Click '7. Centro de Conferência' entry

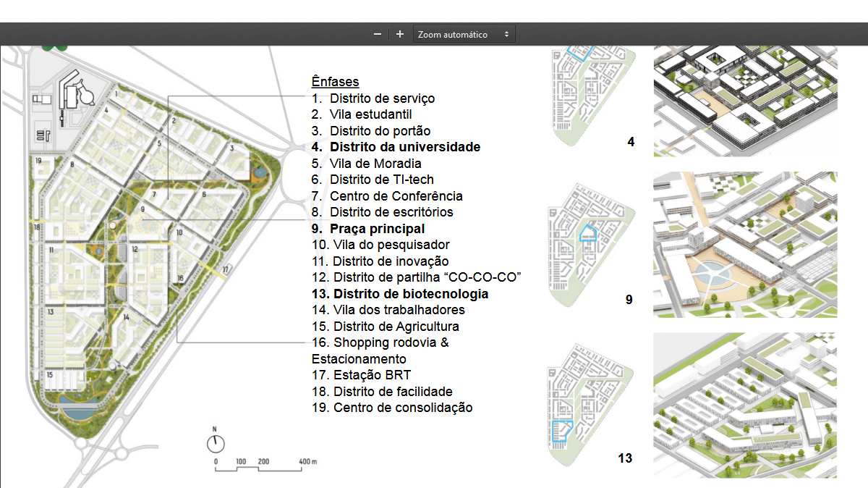pyautogui.click(x=387, y=196)
